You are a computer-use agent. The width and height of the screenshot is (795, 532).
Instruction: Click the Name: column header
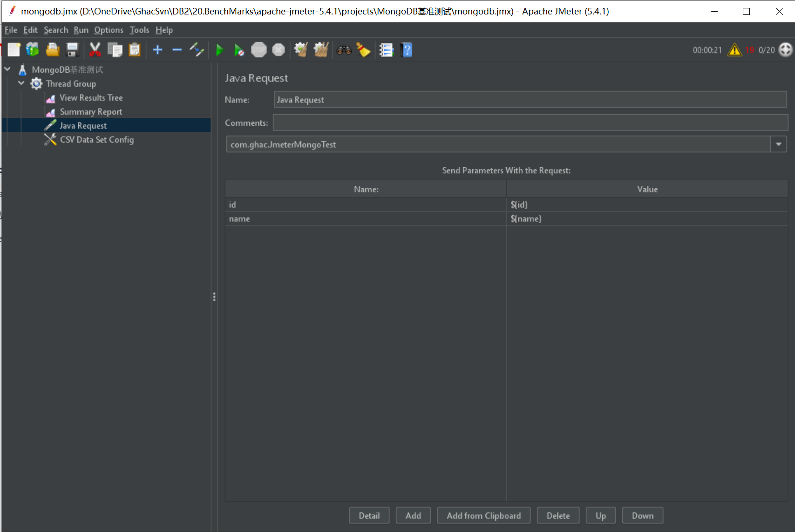pyautogui.click(x=366, y=189)
